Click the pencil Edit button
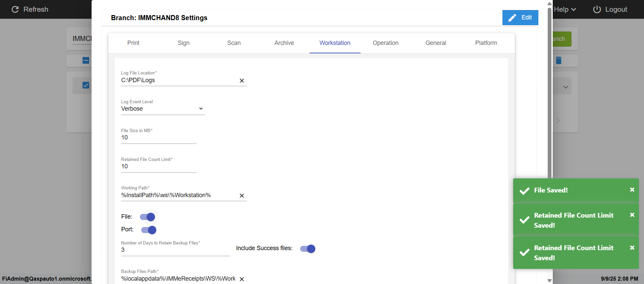The height and width of the screenshot is (284, 644). (x=520, y=17)
